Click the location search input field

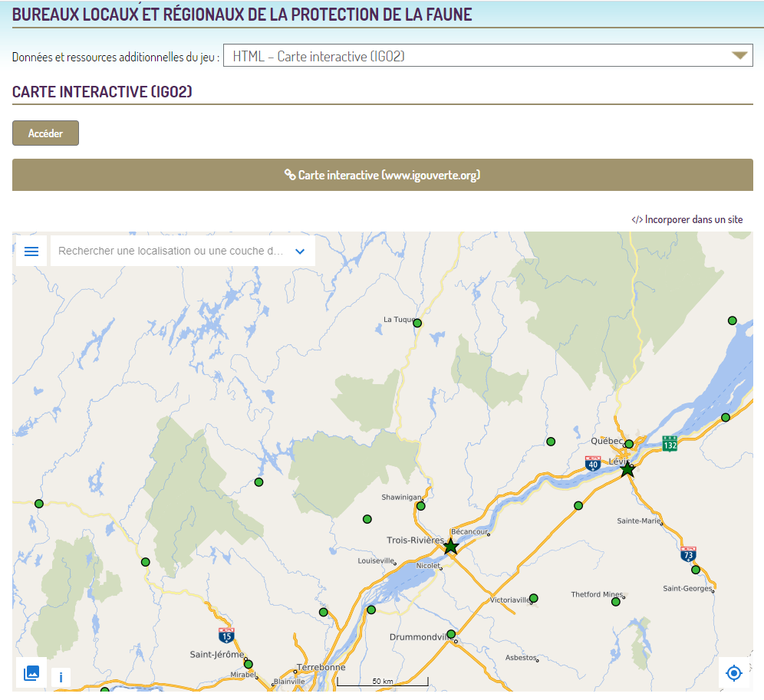170,251
